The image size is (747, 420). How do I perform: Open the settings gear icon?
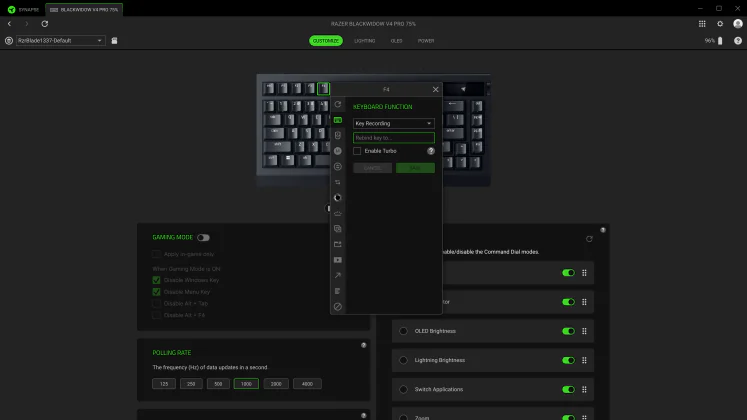[x=720, y=23]
